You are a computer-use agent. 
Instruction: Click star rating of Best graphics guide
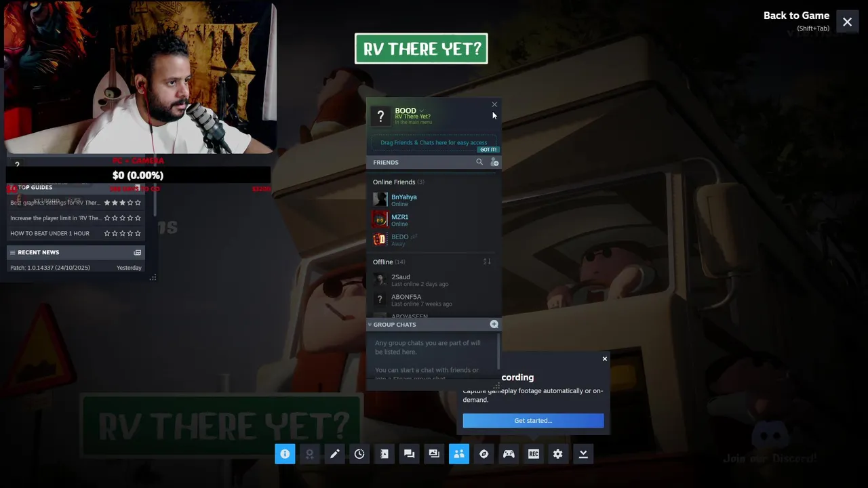pyautogui.click(x=123, y=203)
